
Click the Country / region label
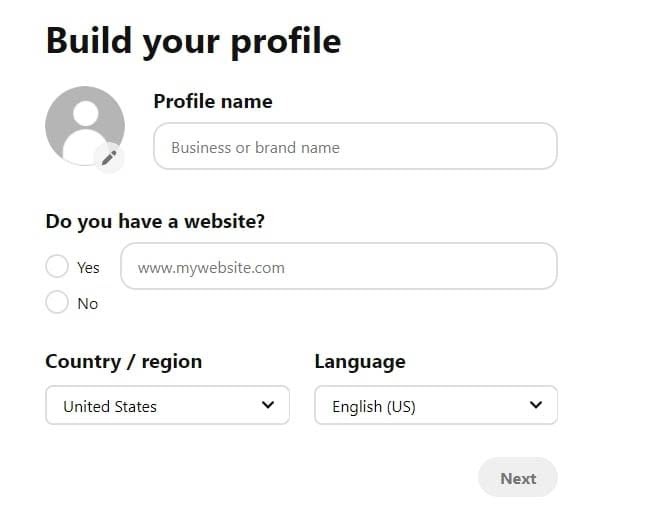coord(124,362)
